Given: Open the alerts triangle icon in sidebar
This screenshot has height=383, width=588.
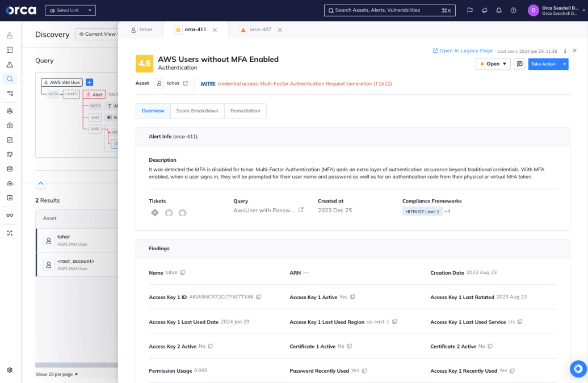Looking at the screenshot, I should [x=10, y=65].
